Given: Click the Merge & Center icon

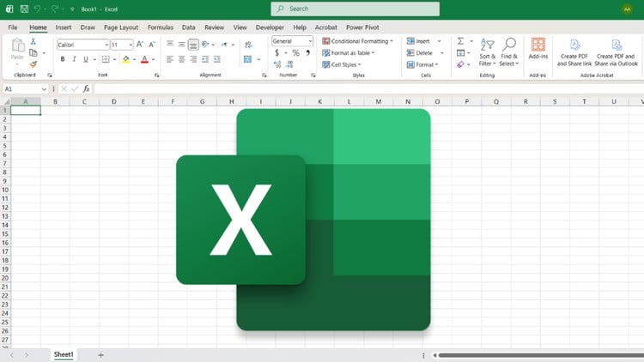Looking at the screenshot, I should [x=247, y=59].
